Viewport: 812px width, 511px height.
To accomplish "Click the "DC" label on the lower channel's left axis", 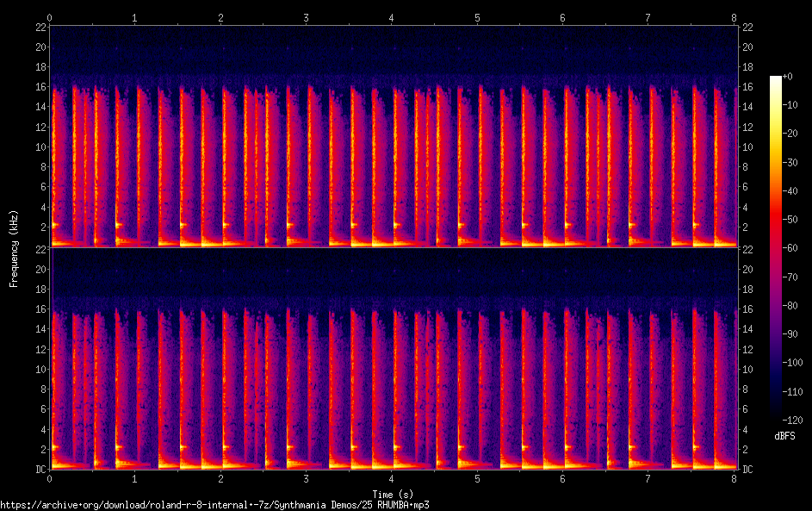I will click(41, 470).
